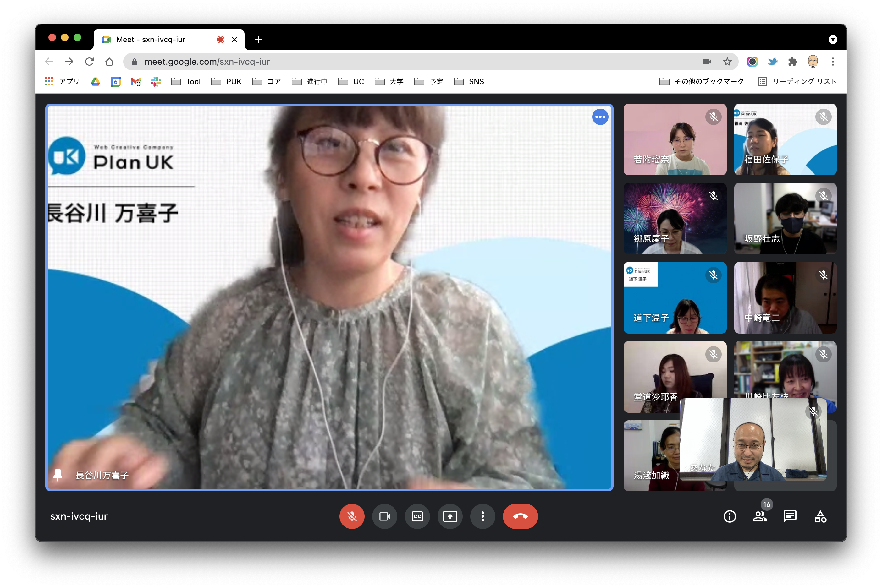Open the blue bird extension icon
The width and height of the screenshot is (882, 588).
(772, 62)
